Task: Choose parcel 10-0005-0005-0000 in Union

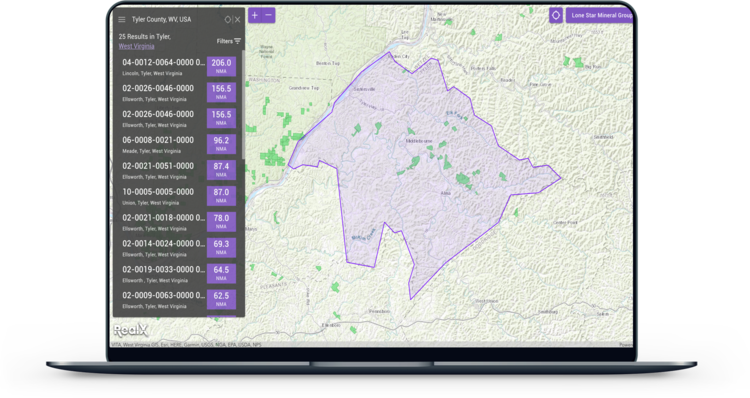Action: (x=163, y=196)
